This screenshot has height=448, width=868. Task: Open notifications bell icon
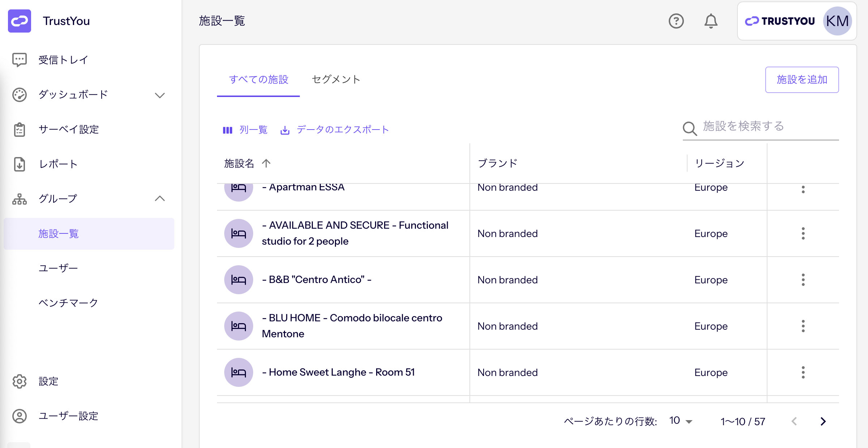[711, 21]
